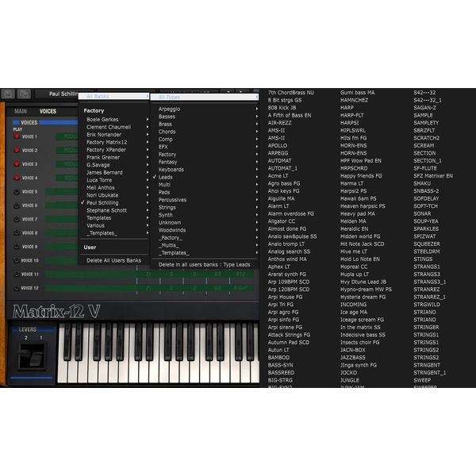The image size is (476, 476).
Task: Select preset 'Arp 120BPM SCD'
Action: [289, 290]
